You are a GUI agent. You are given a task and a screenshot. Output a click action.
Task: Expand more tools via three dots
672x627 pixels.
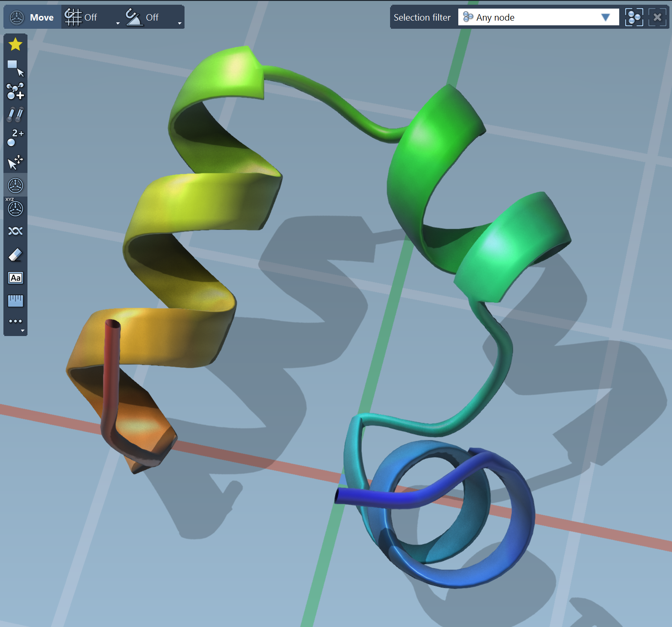tap(15, 321)
